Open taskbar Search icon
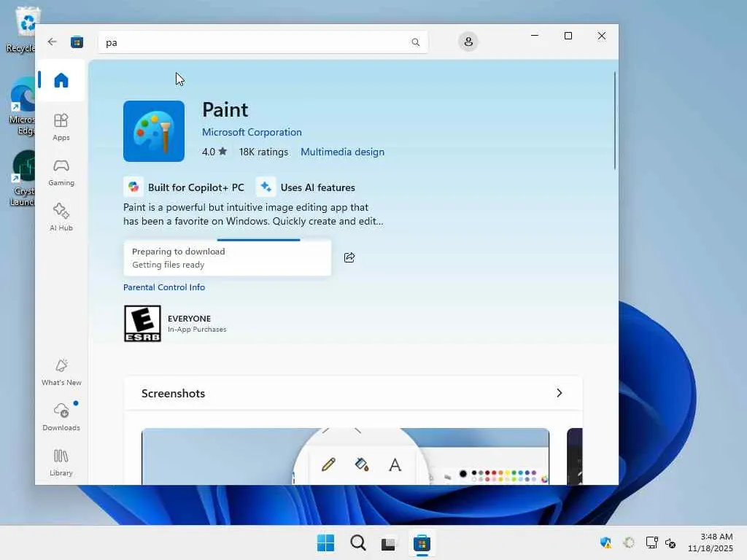The image size is (747, 560). point(357,542)
